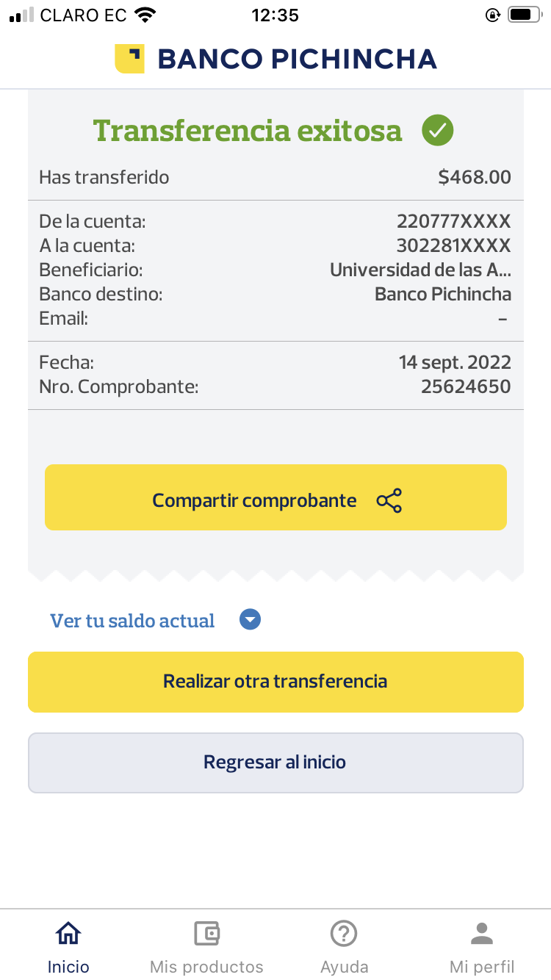
Task: Open Mi perfil person icon
Action: [x=482, y=934]
